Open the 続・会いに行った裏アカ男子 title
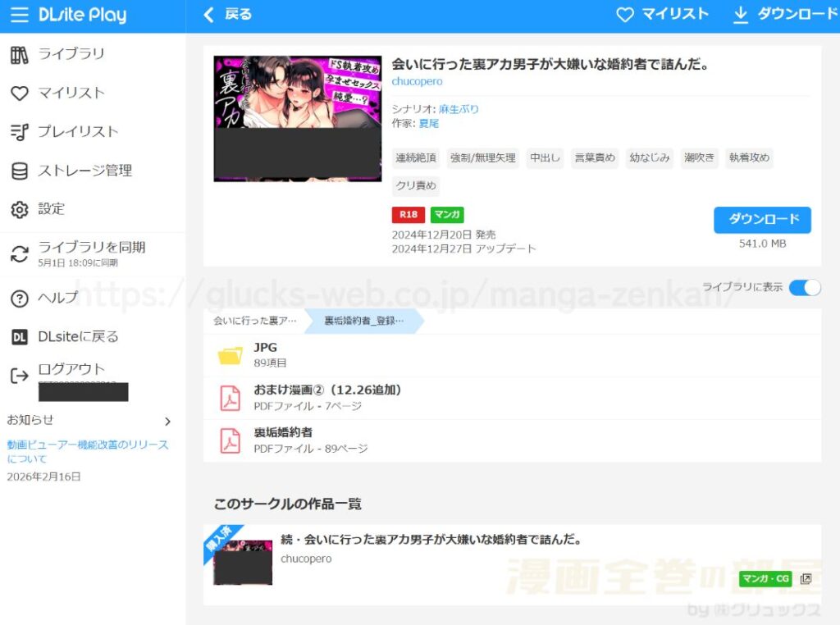Image resolution: width=840 pixels, height=625 pixels. coord(431,540)
